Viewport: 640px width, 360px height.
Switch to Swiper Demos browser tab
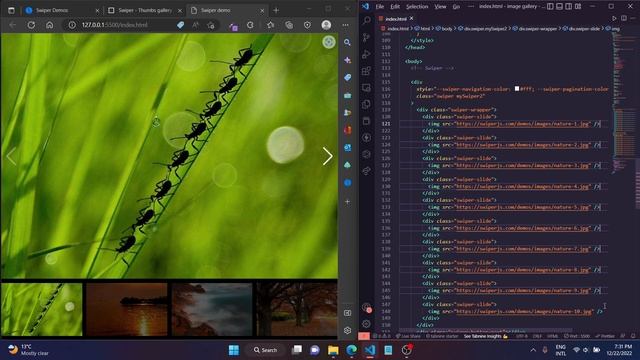pos(61,10)
